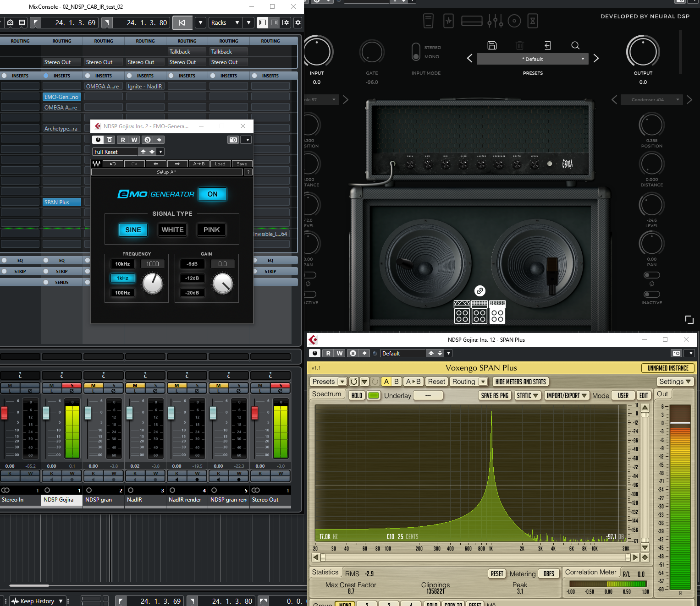This screenshot has height=606, width=700.
Task: Select the A state button in SPAN Plus
Action: (386, 382)
